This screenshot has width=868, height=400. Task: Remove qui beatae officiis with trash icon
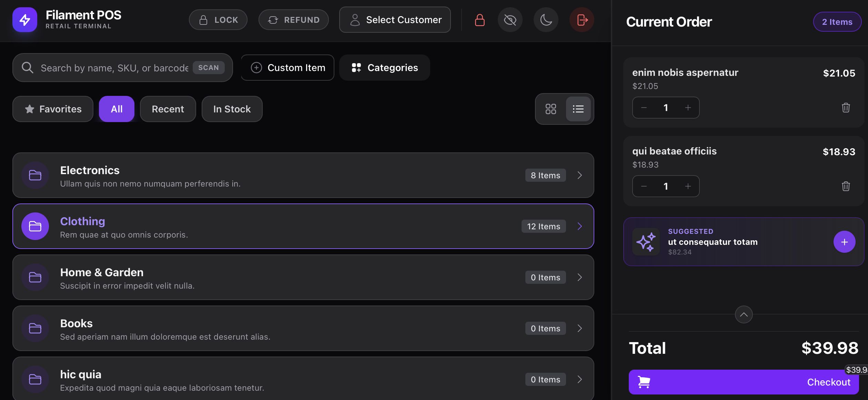(x=846, y=186)
